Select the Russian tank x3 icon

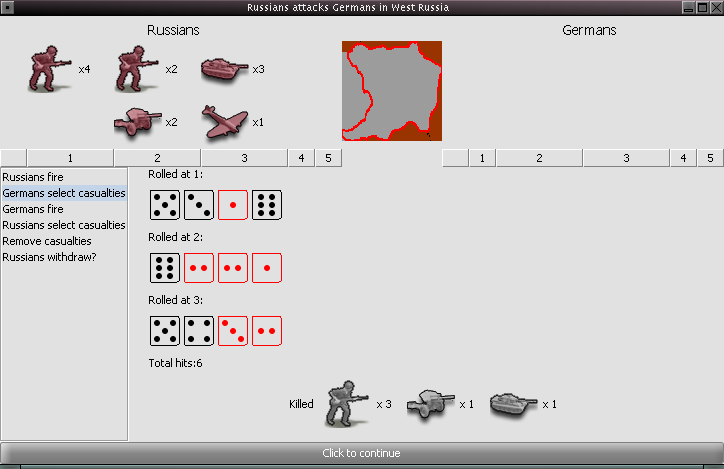point(225,69)
